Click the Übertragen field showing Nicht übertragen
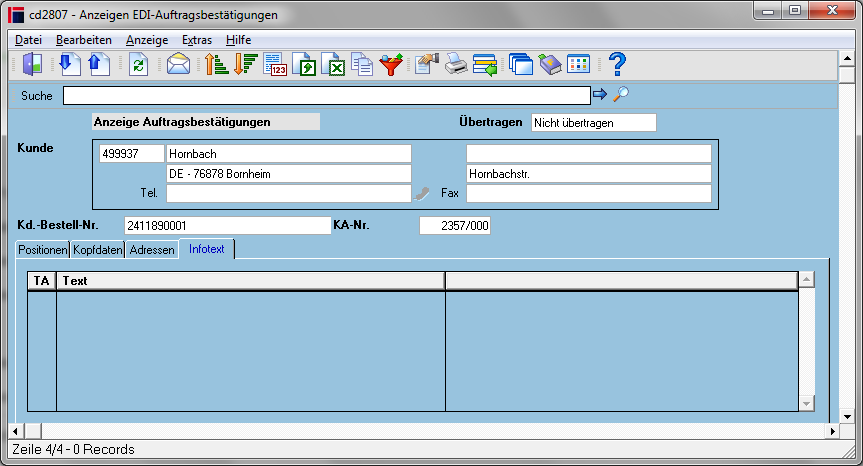The width and height of the screenshot is (863, 466). click(x=594, y=123)
